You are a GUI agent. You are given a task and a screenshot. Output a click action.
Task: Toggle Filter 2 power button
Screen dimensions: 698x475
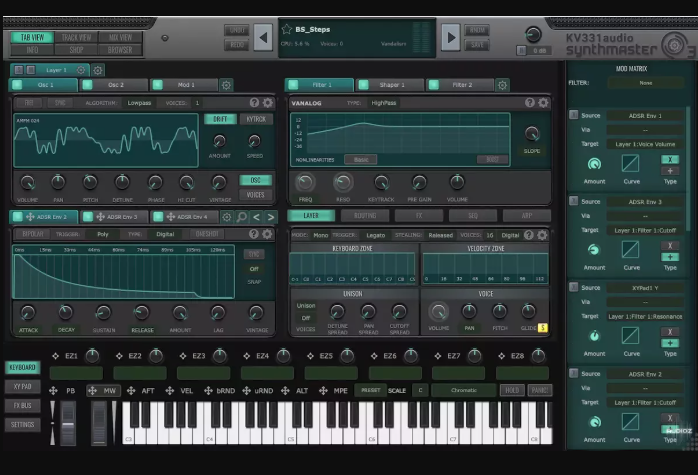(434, 85)
